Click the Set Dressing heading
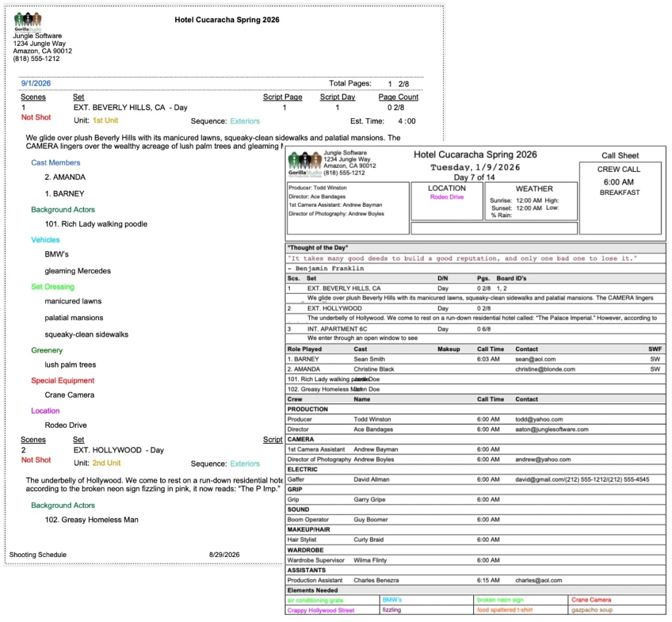Image resolution: width=672 pixels, height=622 pixels. 52,287
